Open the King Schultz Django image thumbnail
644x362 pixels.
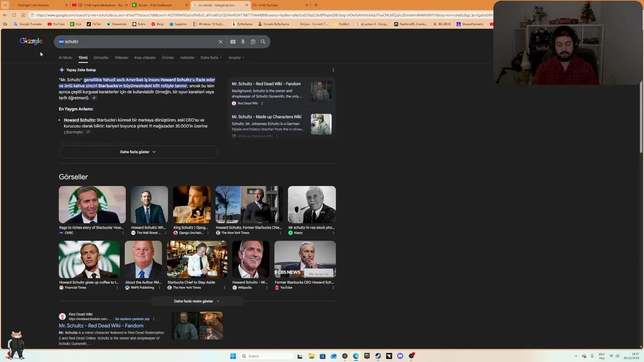[192, 205]
